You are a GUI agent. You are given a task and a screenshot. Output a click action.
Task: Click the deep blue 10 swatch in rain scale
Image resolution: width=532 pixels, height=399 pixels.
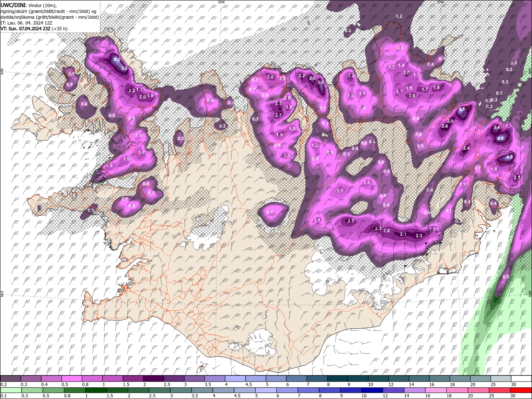pyautogui.click(x=372, y=390)
